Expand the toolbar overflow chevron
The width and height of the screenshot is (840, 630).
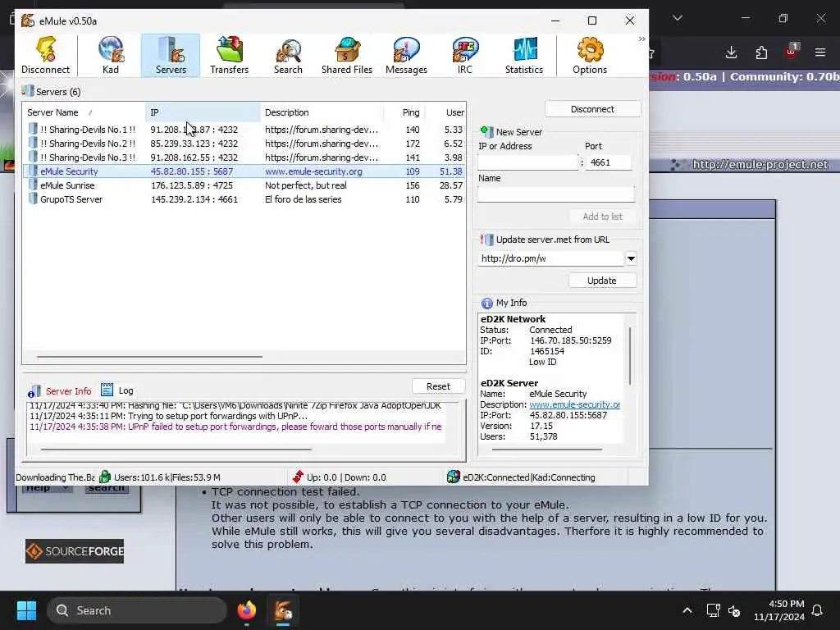point(641,39)
